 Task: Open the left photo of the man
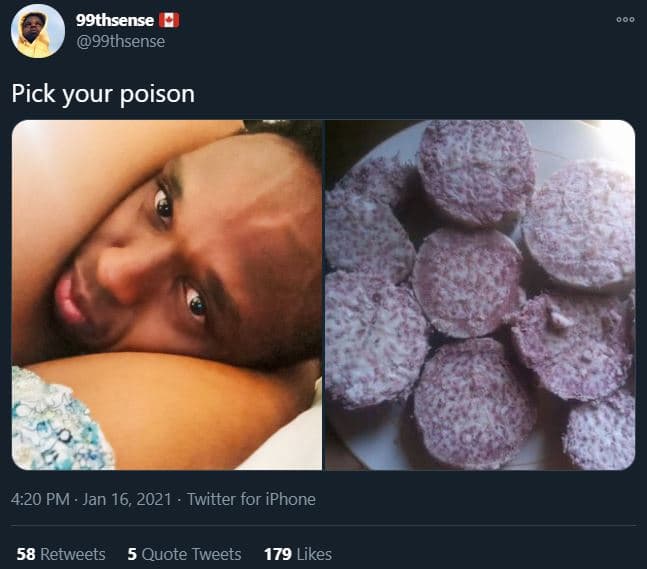pyautogui.click(x=167, y=295)
